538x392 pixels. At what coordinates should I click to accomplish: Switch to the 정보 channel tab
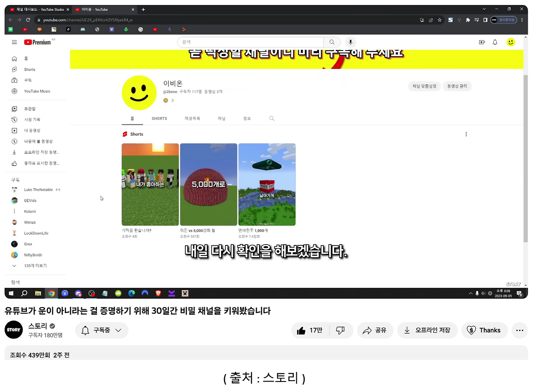[x=247, y=118]
